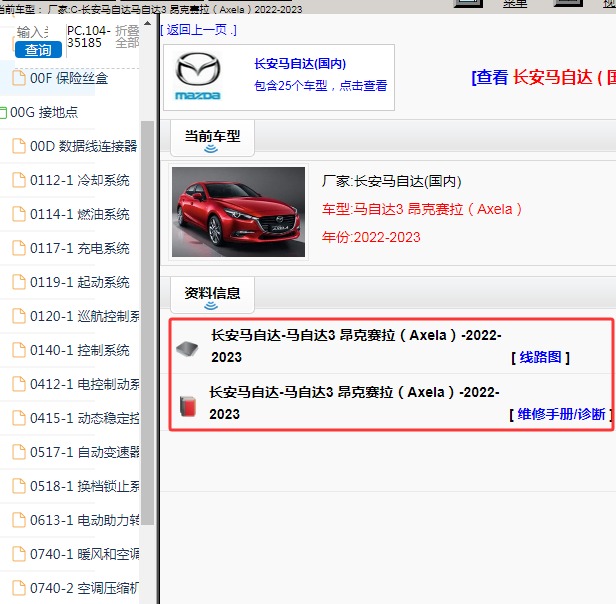
Task: Click 包含25个车型，点击查看 link
Action: tap(321, 85)
